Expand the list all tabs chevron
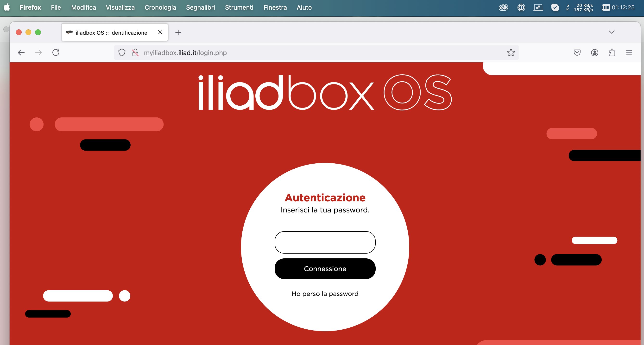This screenshot has width=644, height=345. (x=612, y=32)
